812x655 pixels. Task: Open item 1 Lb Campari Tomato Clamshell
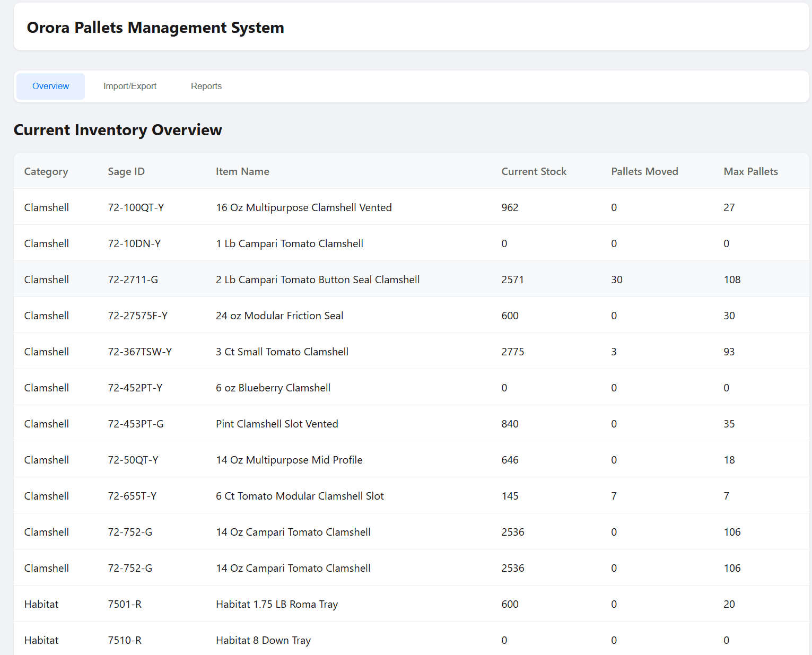click(x=290, y=243)
